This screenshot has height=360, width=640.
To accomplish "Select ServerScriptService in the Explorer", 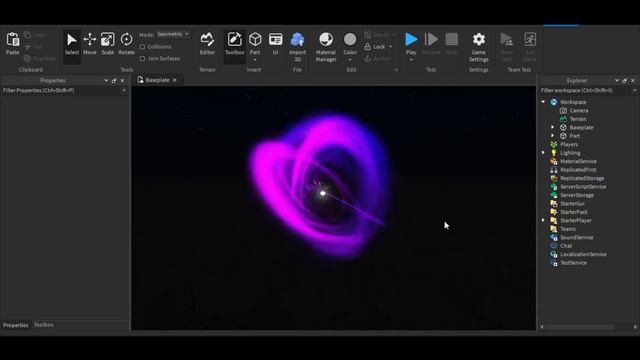I will (x=583, y=187).
